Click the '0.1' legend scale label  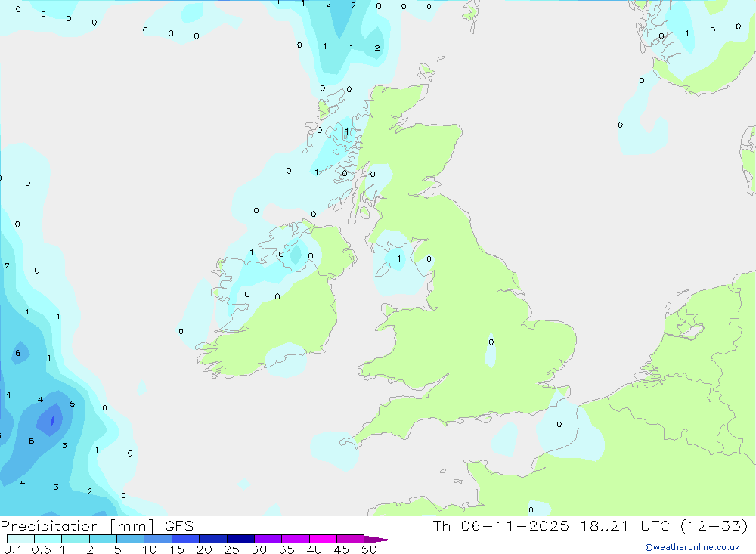click(x=13, y=549)
